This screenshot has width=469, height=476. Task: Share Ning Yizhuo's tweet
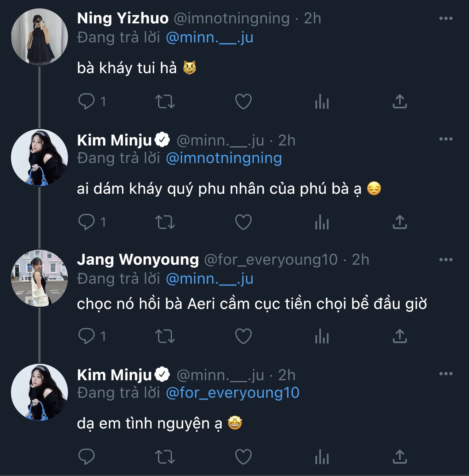point(400,101)
